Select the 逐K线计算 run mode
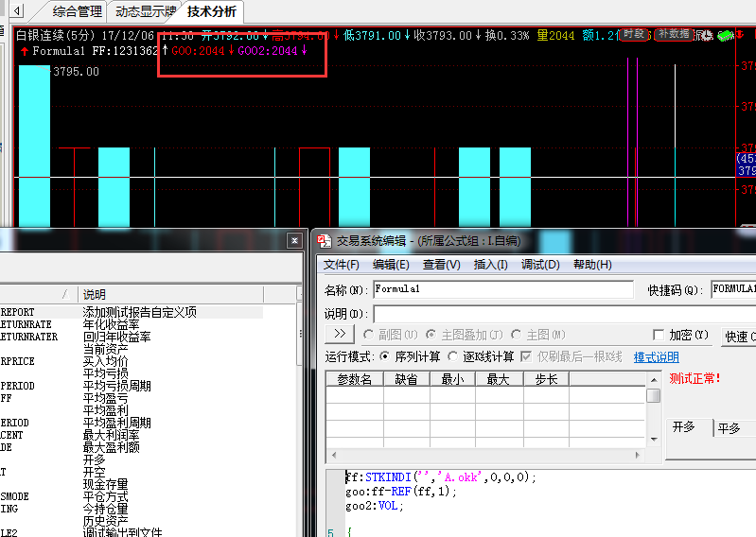 tap(453, 356)
